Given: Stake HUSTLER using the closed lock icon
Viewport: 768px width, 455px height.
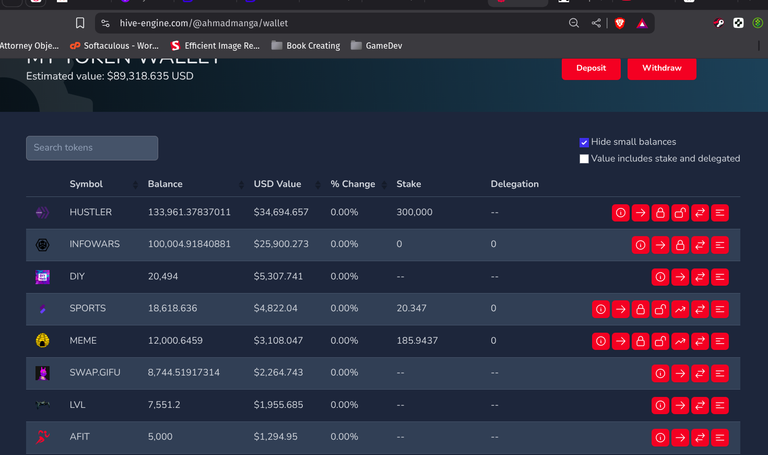Looking at the screenshot, I should coord(660,213).
